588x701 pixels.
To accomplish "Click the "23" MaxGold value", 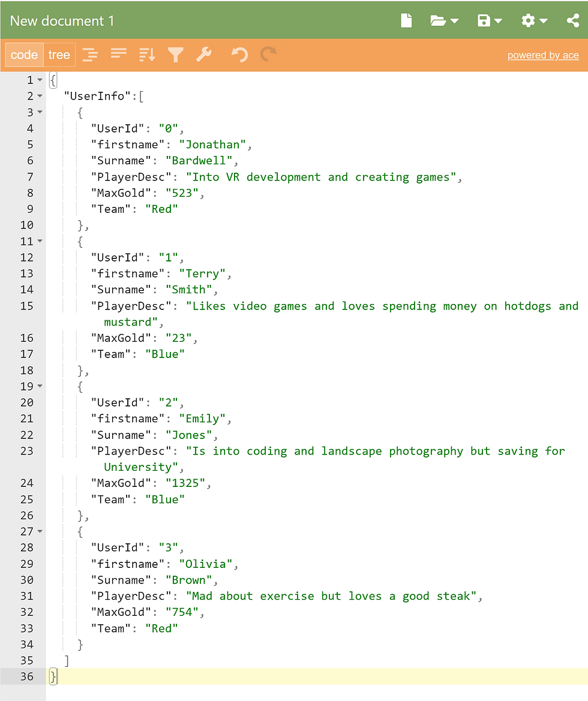I will 179,338.
